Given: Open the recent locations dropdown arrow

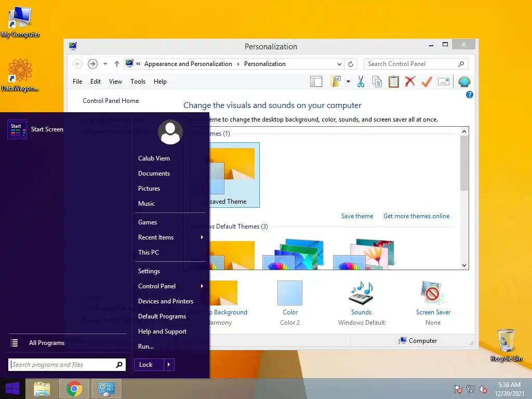Looking at the screenshot, I should click(105, 64).
